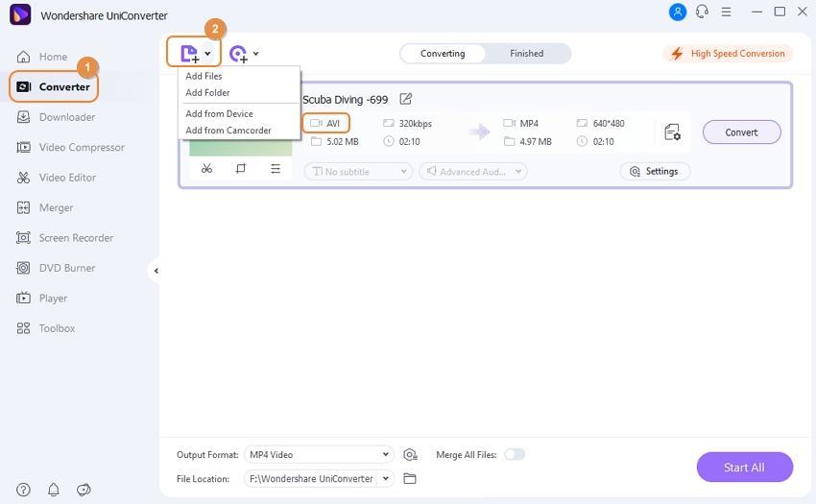Image resolution: width=816 pixels, height=504 pixels.
Task: Click the 640*480 resolution value
Action: [609, 124]
